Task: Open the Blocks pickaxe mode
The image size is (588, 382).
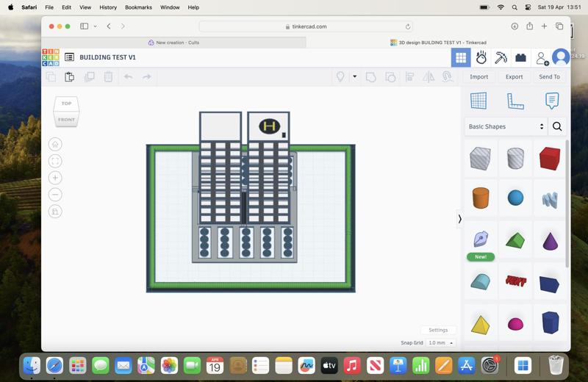Action: pyautogui.click(x=501, y=58)
